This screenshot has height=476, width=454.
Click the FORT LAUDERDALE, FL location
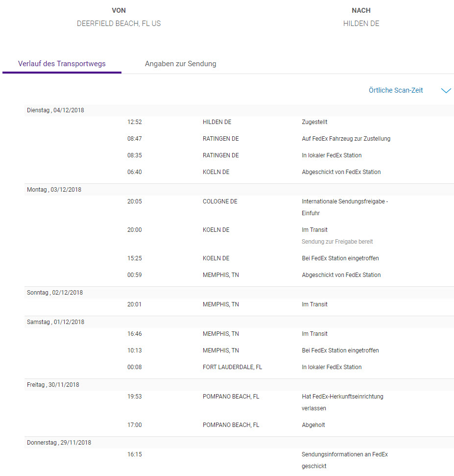click(232, 367)
